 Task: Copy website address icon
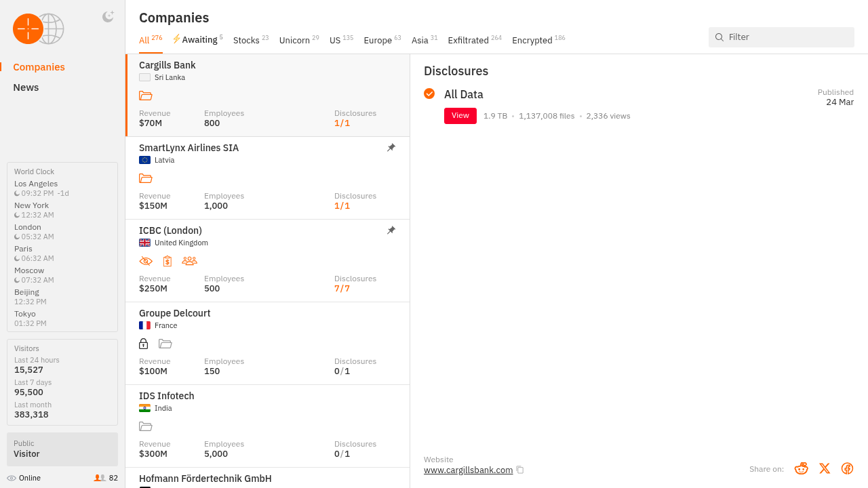(520, 470)
